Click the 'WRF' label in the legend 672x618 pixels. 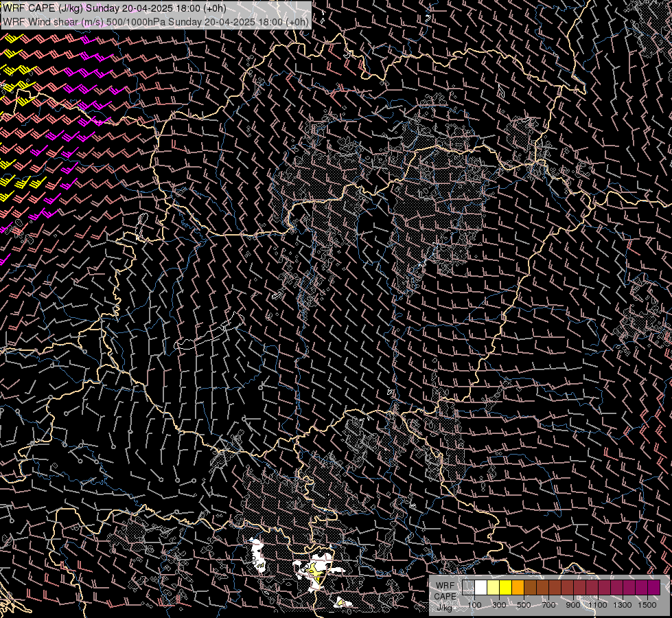tap(445, 586)
